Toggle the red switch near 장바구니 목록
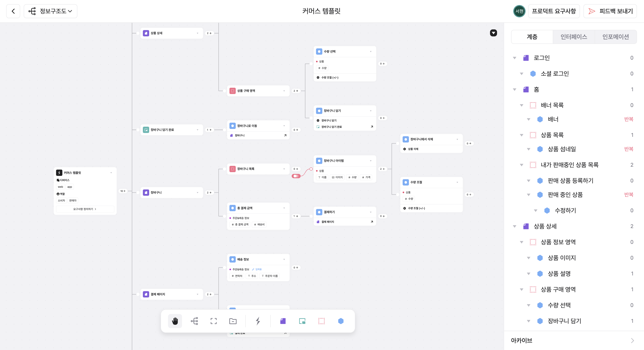 296,176
